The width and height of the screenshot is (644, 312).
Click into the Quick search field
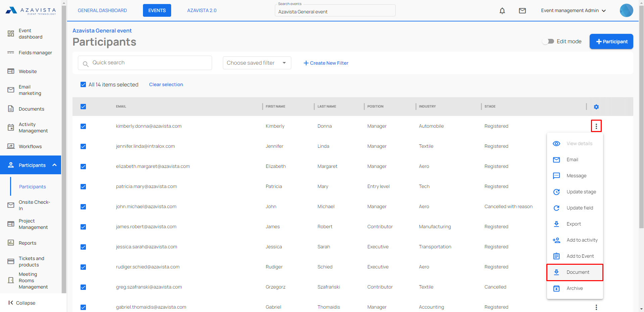click(145, 63)
